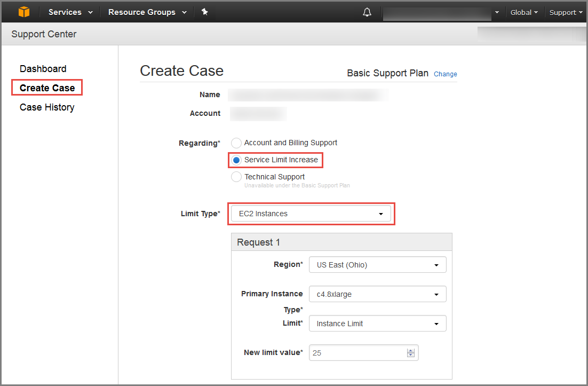Open Region dropdown US East (Ohio)
This screenshot has height=386, width=588.
[377, 264]
